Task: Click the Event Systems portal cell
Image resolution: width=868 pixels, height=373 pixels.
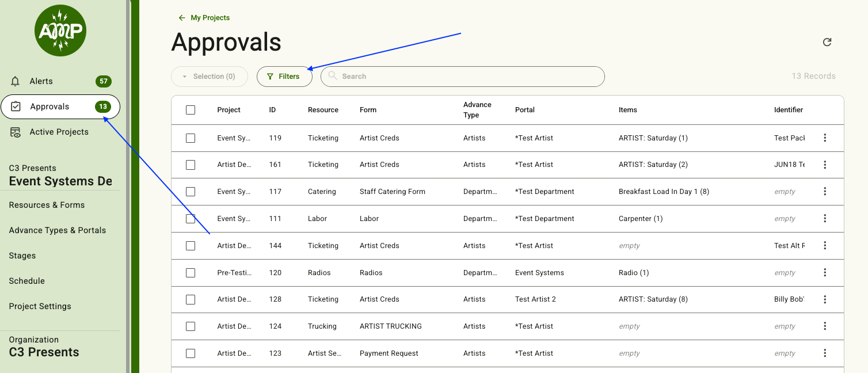Action: (539, 273)
